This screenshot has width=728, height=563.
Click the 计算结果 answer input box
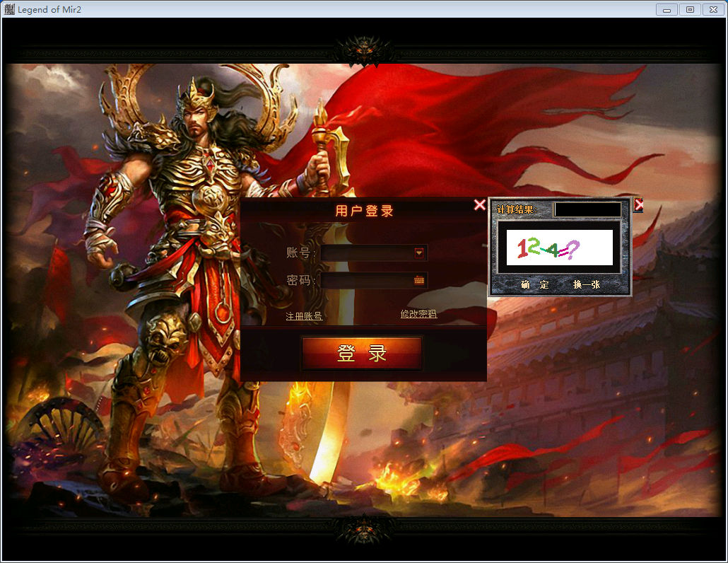[588, 209]
